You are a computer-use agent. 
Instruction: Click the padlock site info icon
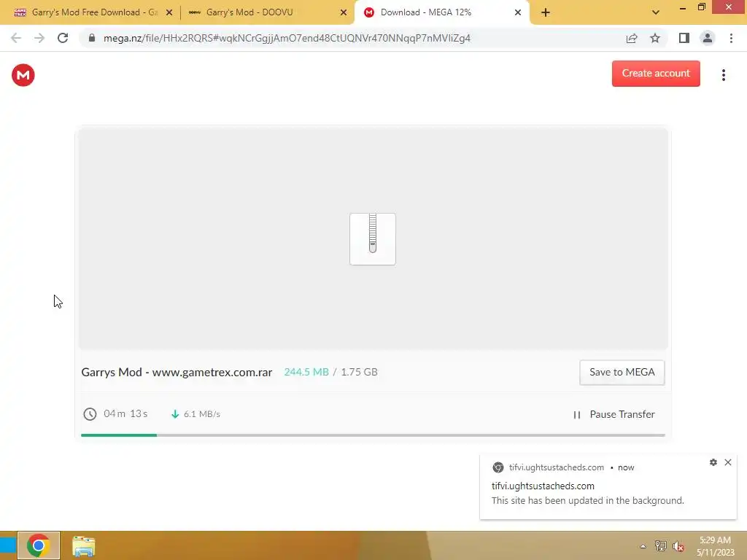92,38
